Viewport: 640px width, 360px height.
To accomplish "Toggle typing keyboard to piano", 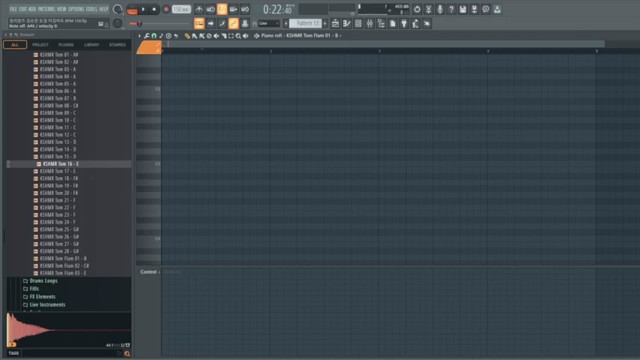I will pos(199,24).
